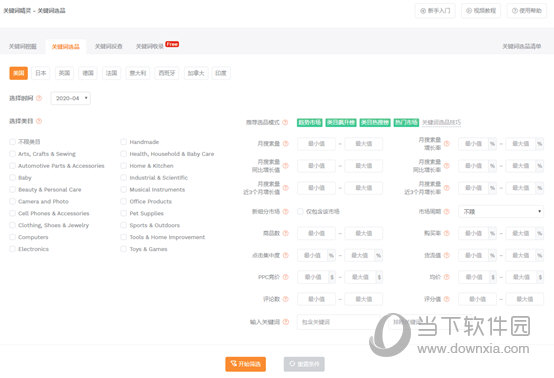
Task: Click help icon next to 商品数
Action: pos(285,233)
